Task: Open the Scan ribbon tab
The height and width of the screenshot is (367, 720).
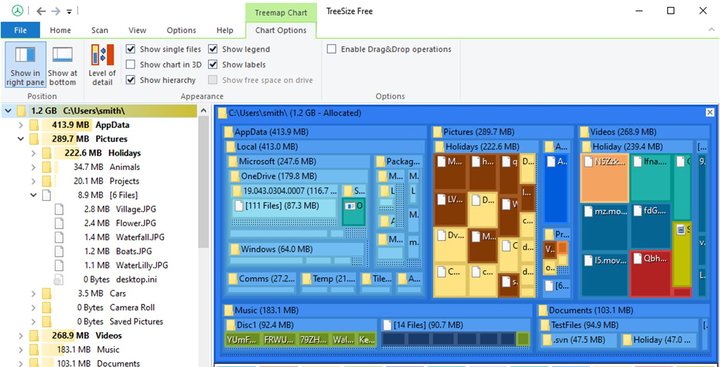Action: (100, 30)
